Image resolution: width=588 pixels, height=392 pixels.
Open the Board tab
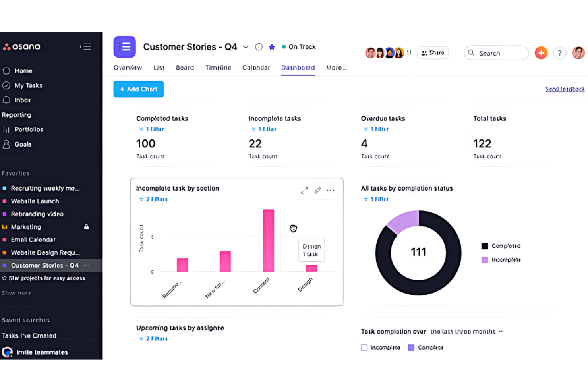tap(185, 68)
